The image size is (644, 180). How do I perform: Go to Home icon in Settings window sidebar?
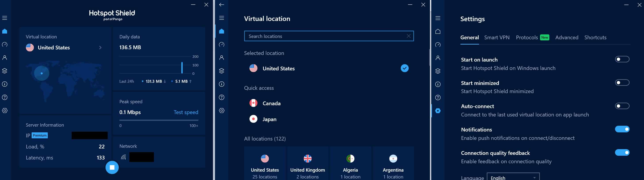pos(438,31)
